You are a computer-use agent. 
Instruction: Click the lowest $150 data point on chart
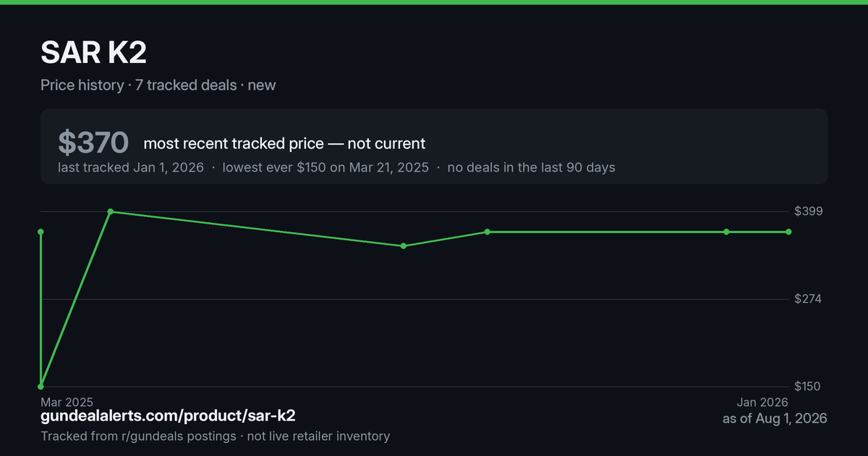[x=41, y=387]
